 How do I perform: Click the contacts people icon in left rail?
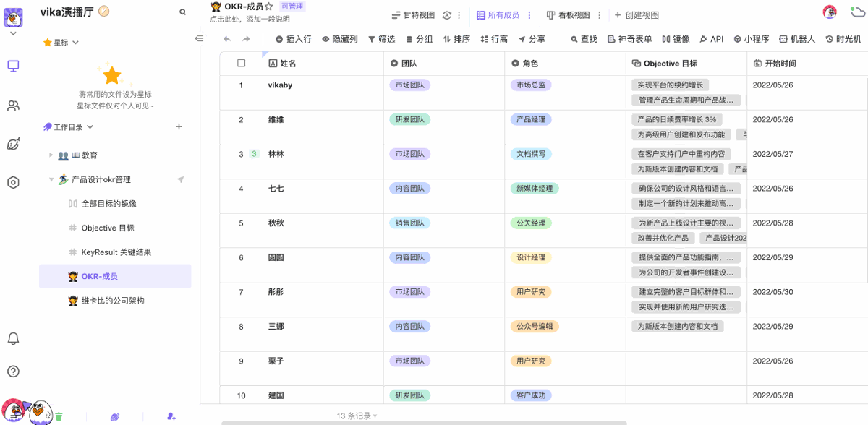pos(13,106)
